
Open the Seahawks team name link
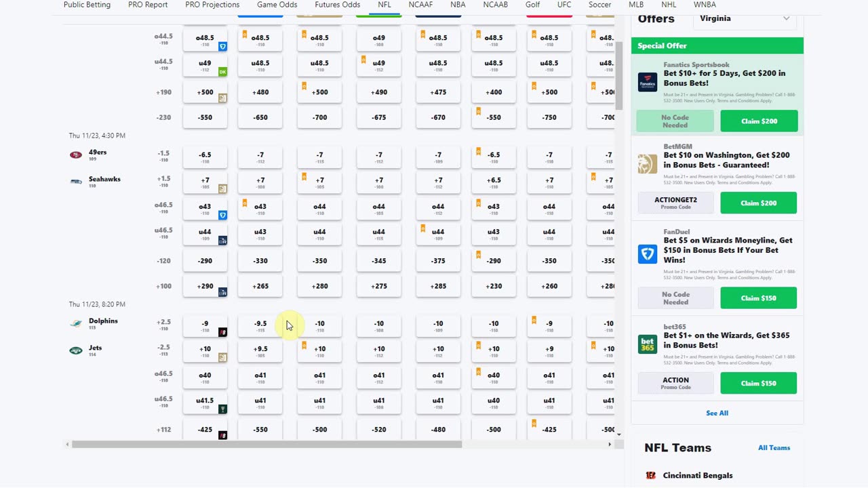click(104, 180)
